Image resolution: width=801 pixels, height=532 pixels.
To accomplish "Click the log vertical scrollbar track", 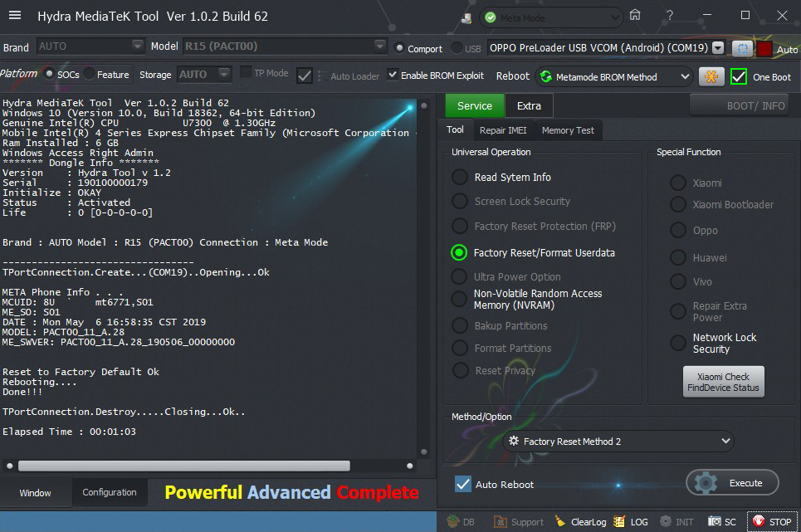I will click(423, 279).
